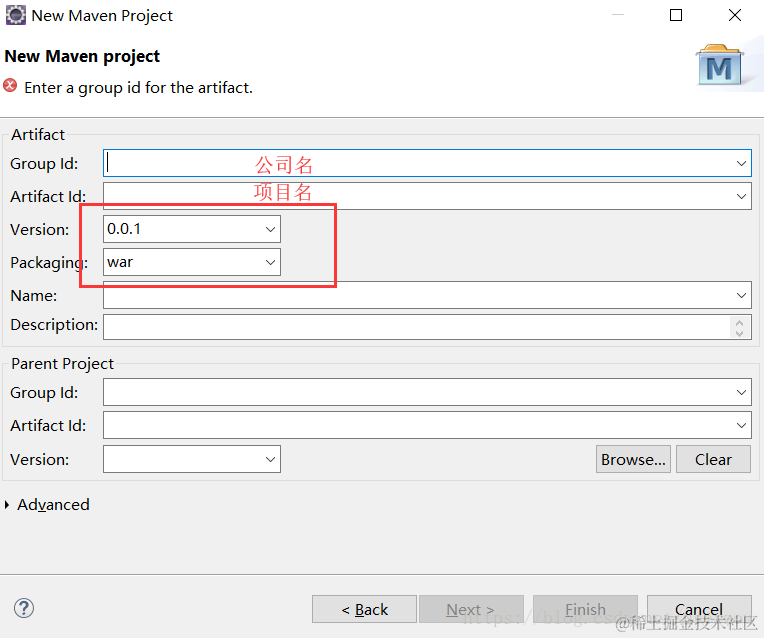
Task: Click the 'Enter a group id for the artifact.' message
Action: (138, 88)
